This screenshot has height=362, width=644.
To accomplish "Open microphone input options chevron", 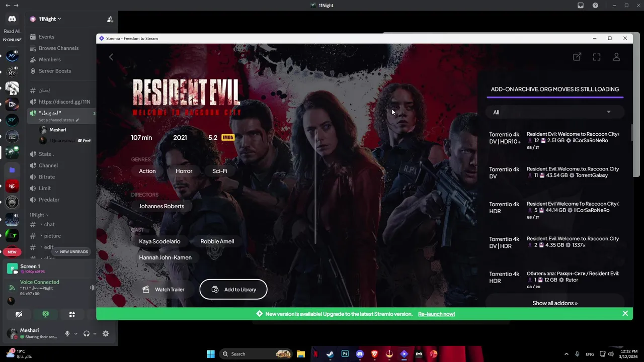I will 76,333.
